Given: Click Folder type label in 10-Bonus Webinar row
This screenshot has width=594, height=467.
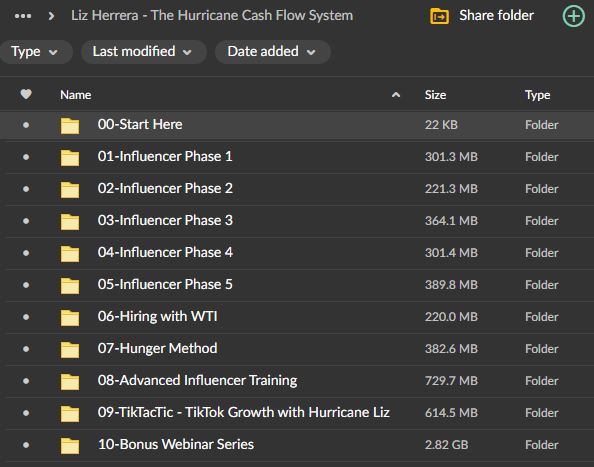Looking at the screenshot, I should [x=542, y=445].
